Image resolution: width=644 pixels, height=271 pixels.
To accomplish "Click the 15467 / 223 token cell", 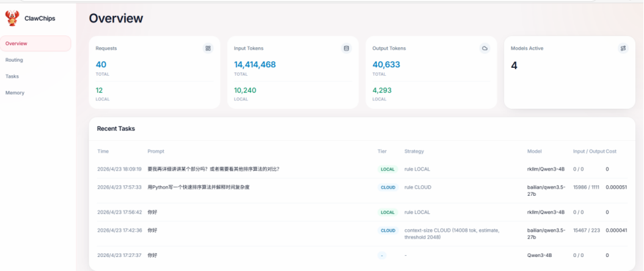I will (x=585, y=230).
